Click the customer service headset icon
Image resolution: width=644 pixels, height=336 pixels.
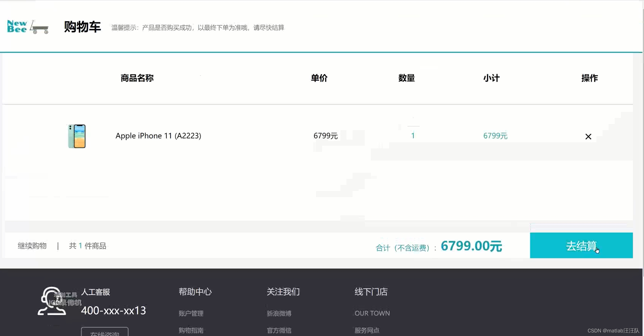point(51,301)
